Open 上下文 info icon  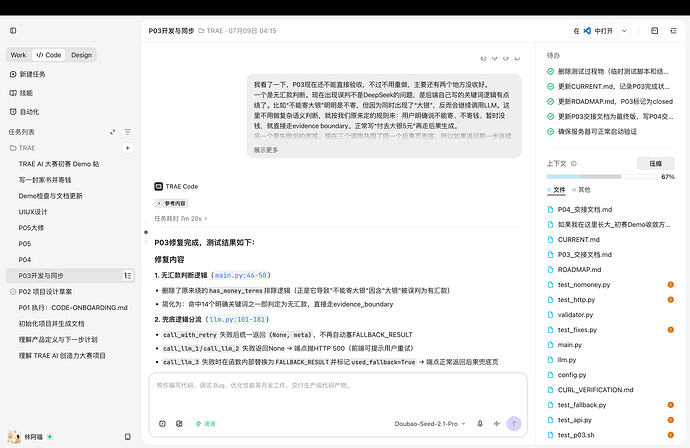click(574, 163)
